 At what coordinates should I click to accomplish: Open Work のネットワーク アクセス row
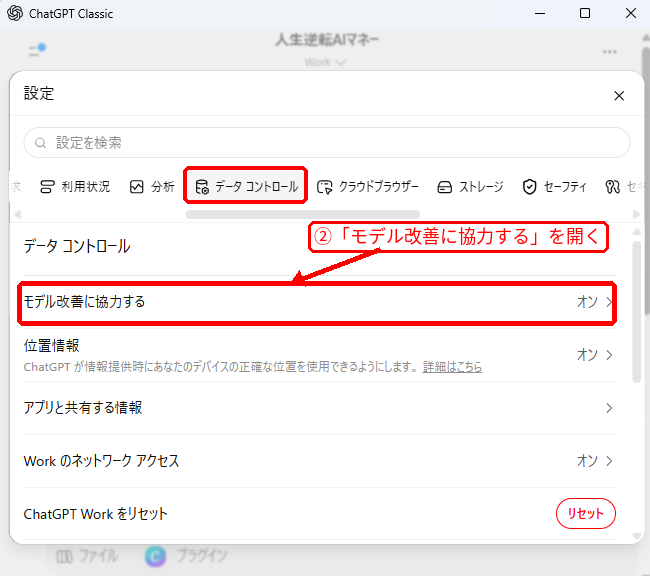[320, 461]
